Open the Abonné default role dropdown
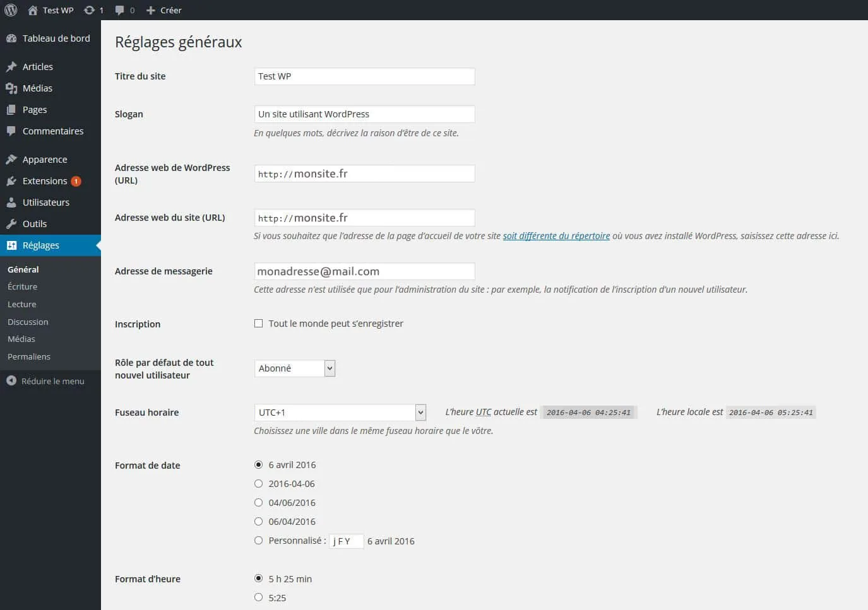Viewport: 868px width, 610px height. click(x=295, y=368)
